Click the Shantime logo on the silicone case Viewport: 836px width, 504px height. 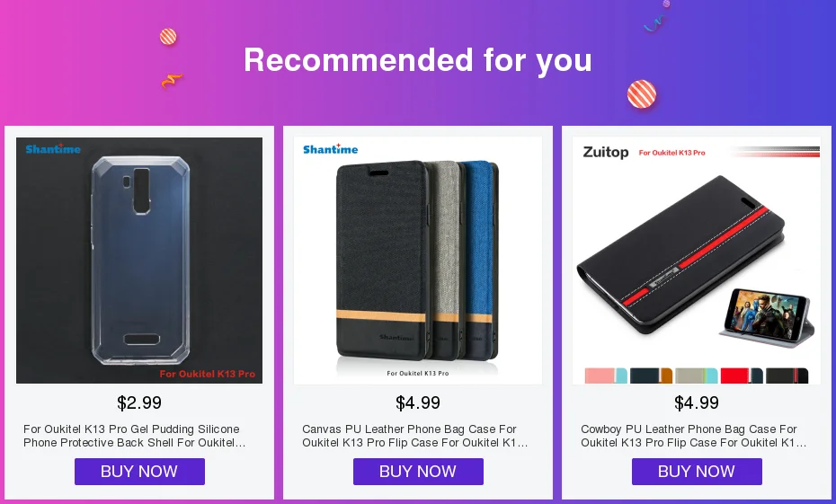pyautogui.click(x=53, y=148)
